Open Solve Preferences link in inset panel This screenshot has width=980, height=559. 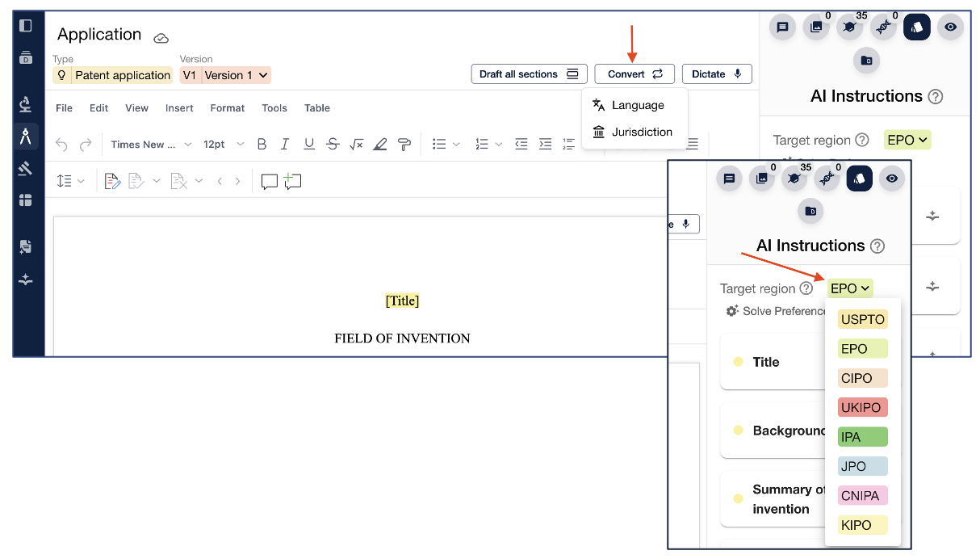coord(776,311)
